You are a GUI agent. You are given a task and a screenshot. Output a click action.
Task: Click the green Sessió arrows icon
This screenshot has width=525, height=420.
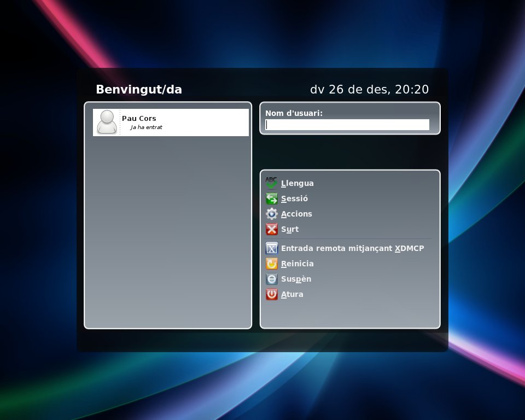pos(272,199)
